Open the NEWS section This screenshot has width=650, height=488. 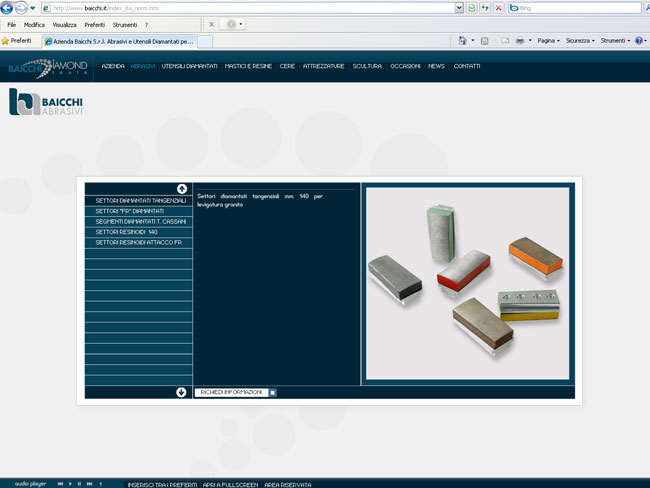436,66
